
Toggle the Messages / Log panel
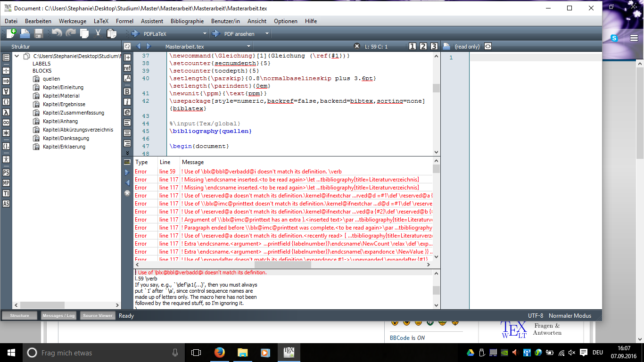click(x=58, y=316)
